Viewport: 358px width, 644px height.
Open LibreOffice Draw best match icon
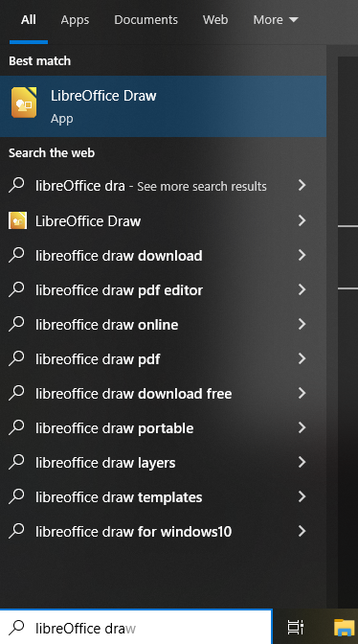click(24, 103)
